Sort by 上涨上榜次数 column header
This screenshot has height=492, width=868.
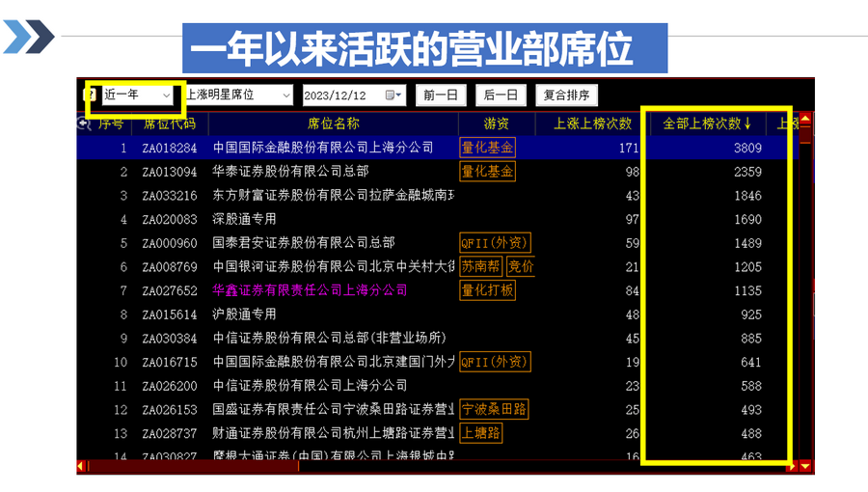pyautogui.click(x=592, y=123)
